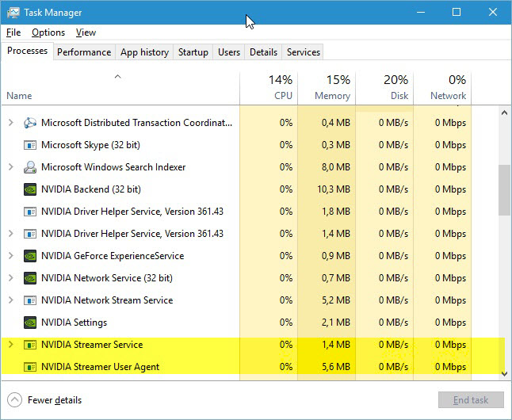Click the NVIDIA Streamer Service icon

click(30, 345)
